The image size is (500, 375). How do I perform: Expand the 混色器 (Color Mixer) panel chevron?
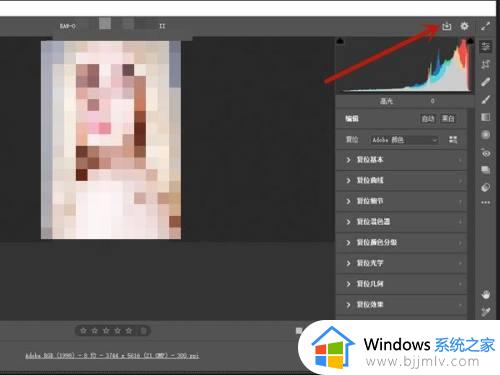(348, 222)
